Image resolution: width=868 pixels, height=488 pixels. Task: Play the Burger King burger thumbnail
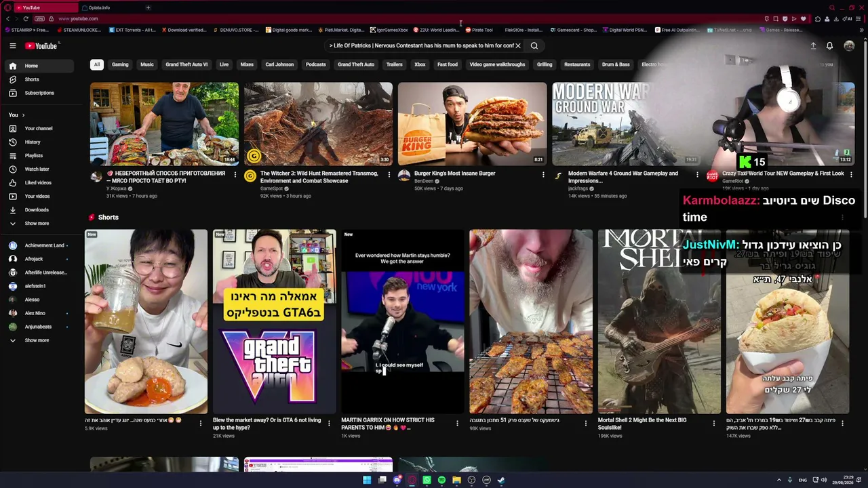click(472, 124)
